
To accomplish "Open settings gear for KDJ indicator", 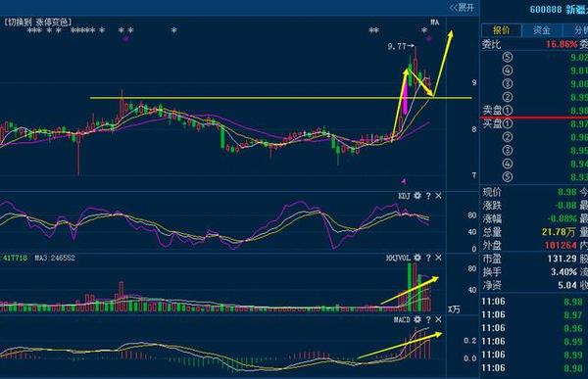I will 417,196.
